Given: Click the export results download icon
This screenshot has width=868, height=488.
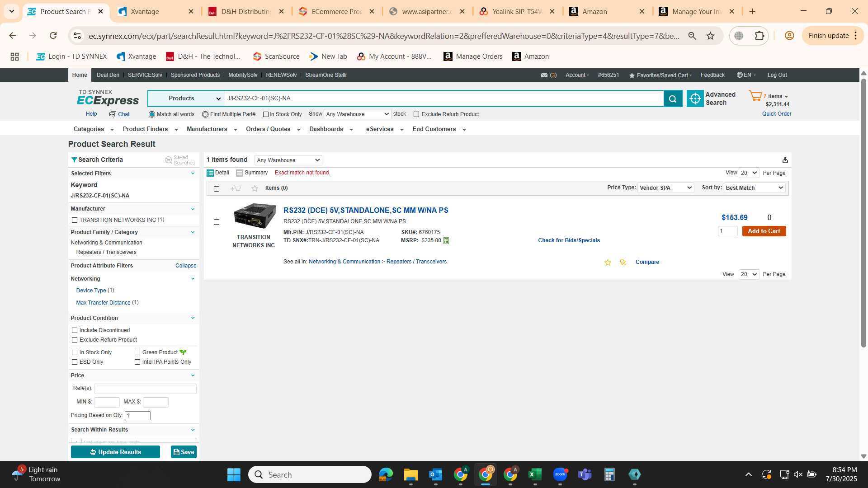Looking at the screenshot, I should pyautogui.click(x=785, y=160).
